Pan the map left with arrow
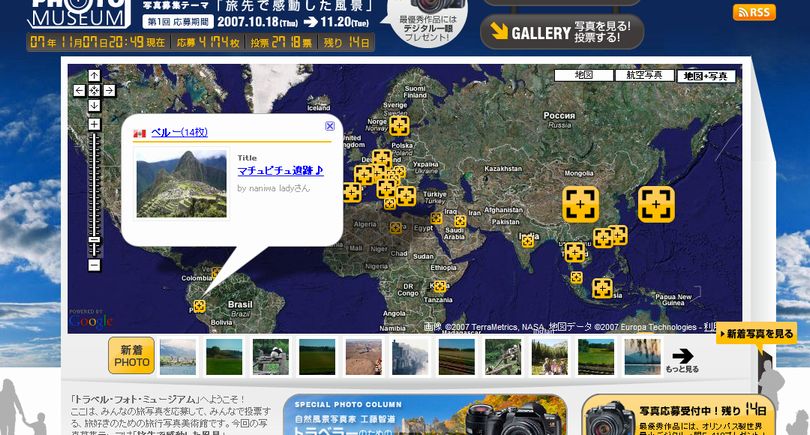 pyautogui.click(x=79, y=91)
